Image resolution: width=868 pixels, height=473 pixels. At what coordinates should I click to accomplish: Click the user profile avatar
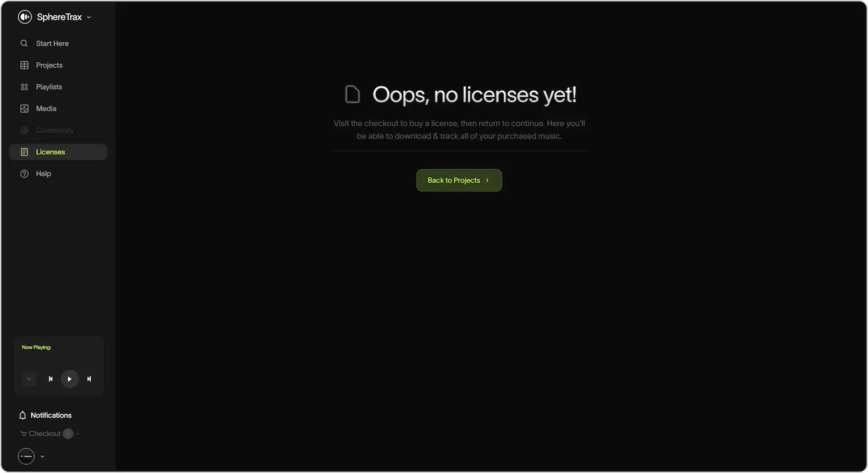pyautogui.click(x=26, y=457)
